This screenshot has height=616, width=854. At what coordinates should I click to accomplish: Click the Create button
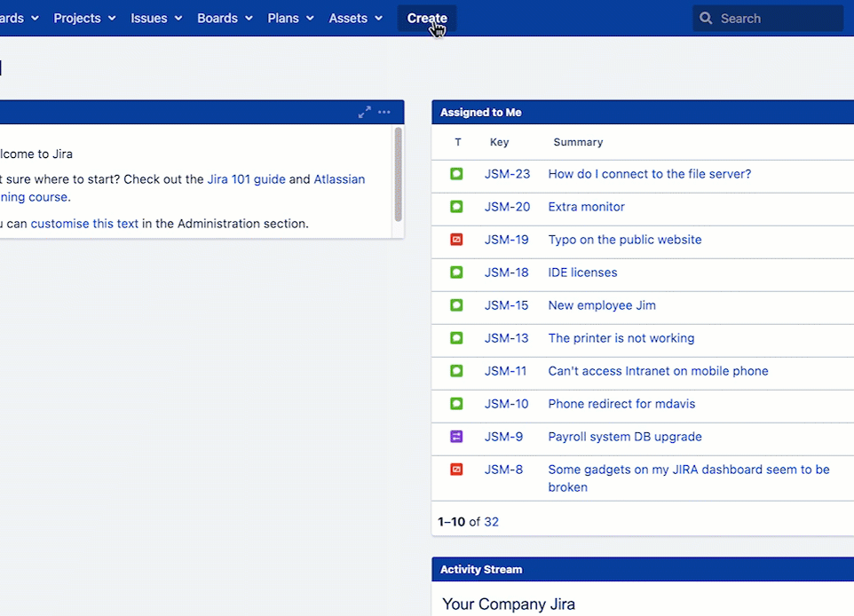coord(427,18)
